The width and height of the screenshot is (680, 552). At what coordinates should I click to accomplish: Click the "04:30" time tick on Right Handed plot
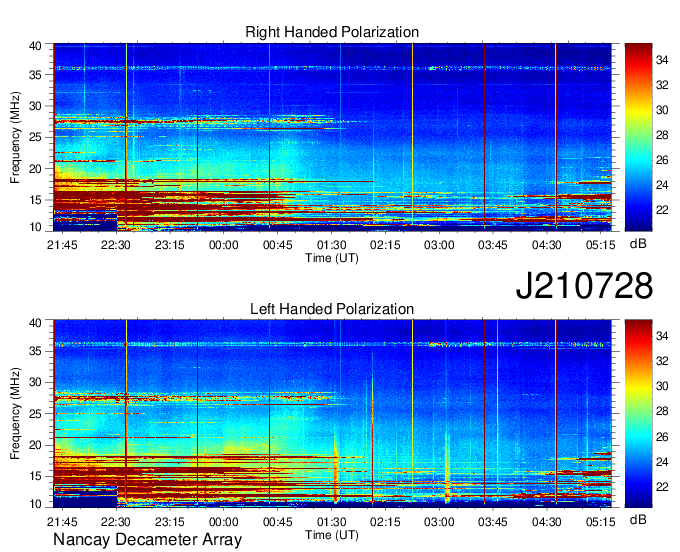[x=546, y=245]
